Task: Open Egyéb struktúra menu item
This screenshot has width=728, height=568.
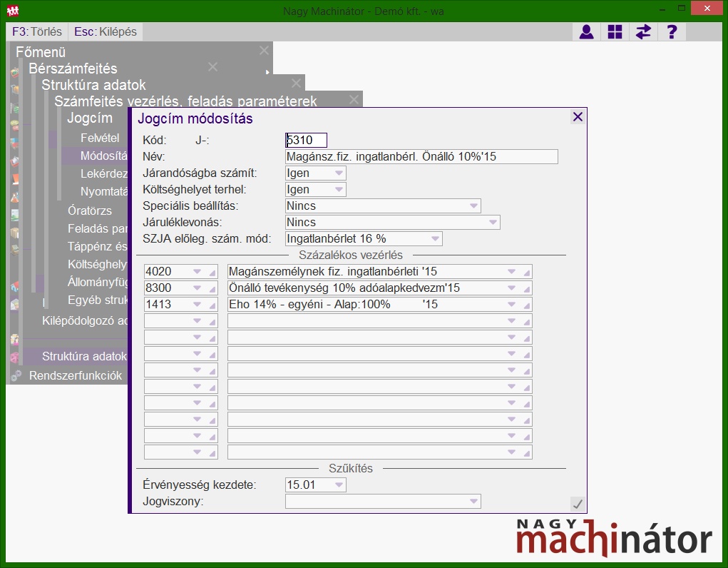Action: [x=98, y=300]
